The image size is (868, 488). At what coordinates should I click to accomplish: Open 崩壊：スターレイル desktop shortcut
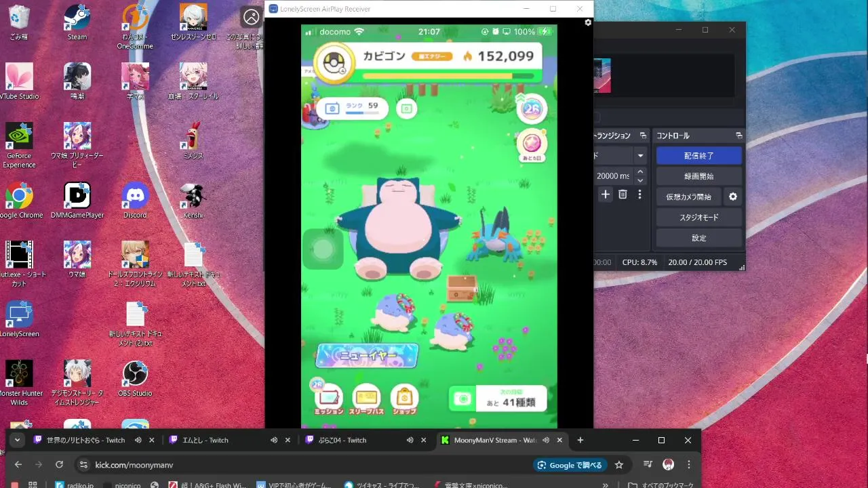193,81
